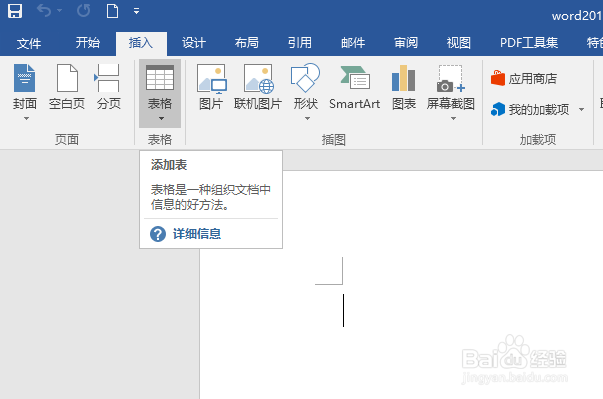Open the 应用商店 add-in store

(x=524, y=79)
